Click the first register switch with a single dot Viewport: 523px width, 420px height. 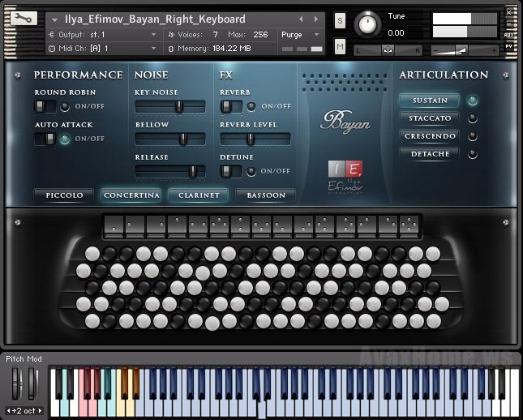(114, 226)
